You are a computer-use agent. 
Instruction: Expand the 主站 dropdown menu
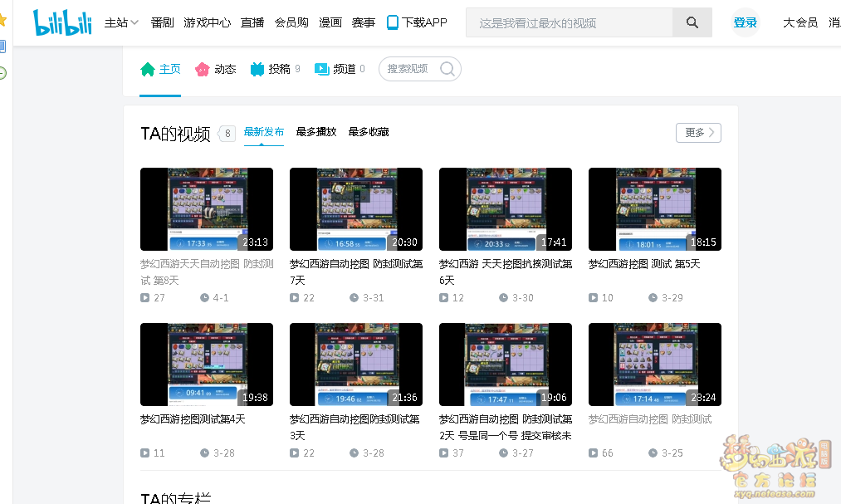tap(121, 22)
